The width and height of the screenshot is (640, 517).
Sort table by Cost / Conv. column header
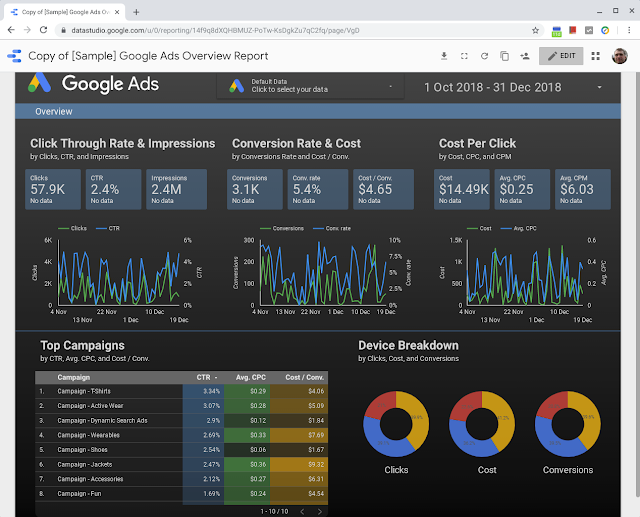point(304,377)
